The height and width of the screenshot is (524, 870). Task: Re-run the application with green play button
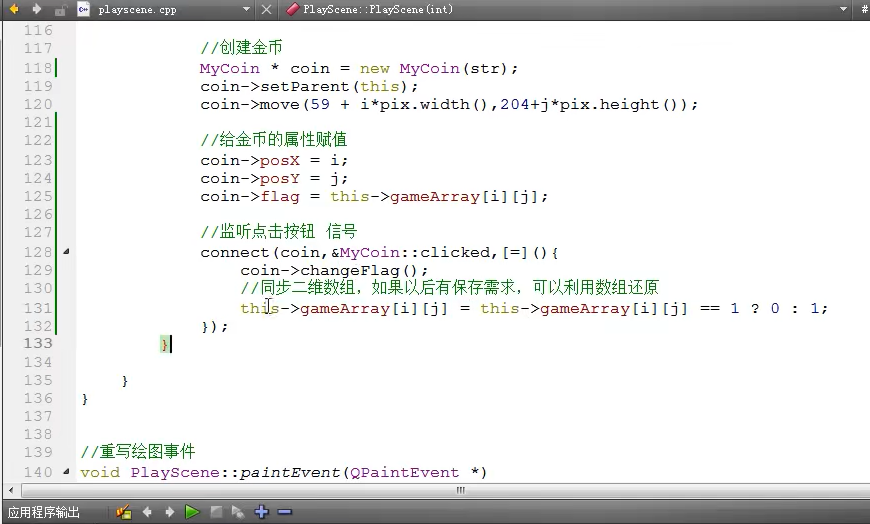[x=192, y=512]
